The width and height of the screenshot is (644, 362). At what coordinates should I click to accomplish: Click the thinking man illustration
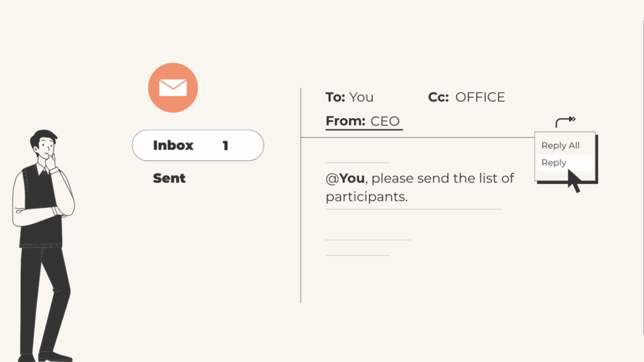(43, 246)
